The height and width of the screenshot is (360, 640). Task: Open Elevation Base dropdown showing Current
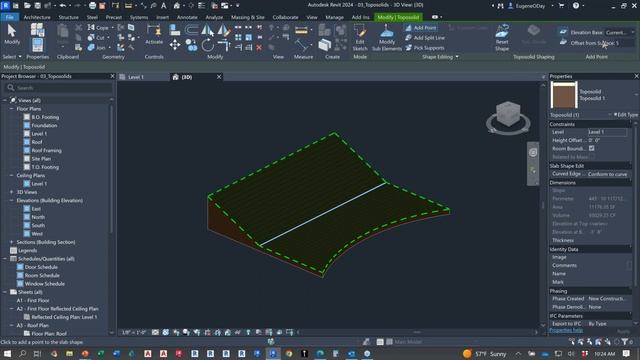pyautogui.click(x=620, y=32)
